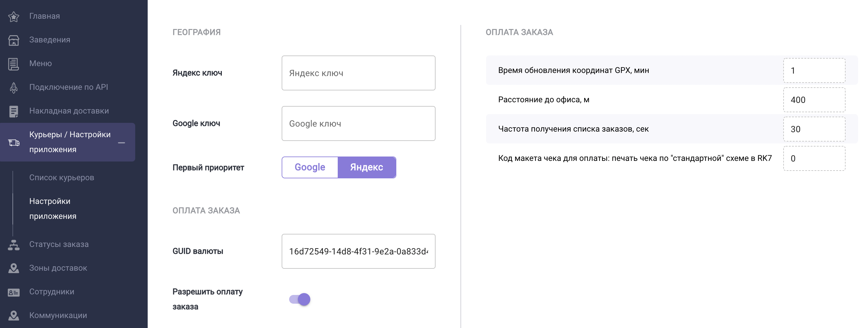Focus the Google ключ input field
868x328 pixels.
[358, 123]
